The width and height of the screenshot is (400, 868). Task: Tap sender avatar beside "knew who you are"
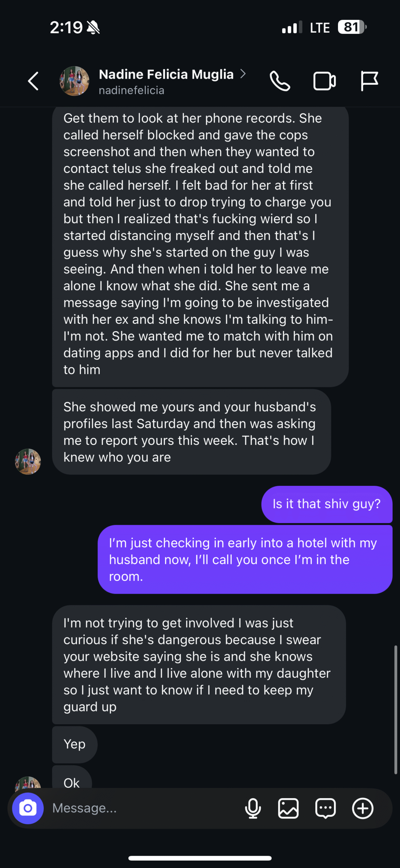[x=28, y=461]
